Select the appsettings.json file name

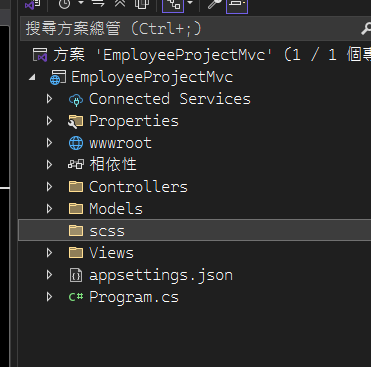[x=161, y=276]
